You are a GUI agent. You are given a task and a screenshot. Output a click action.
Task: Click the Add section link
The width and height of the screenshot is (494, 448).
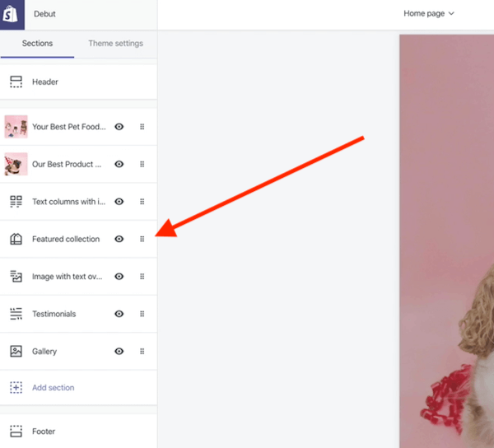click(53, 388)
